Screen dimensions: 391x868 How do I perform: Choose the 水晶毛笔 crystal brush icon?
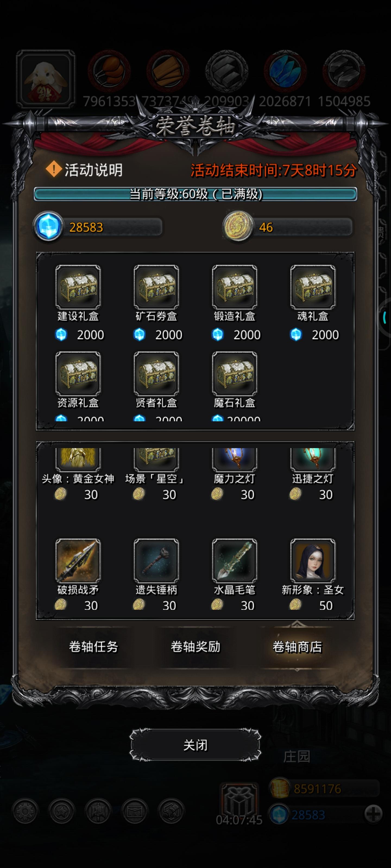(x=235, y=561)
